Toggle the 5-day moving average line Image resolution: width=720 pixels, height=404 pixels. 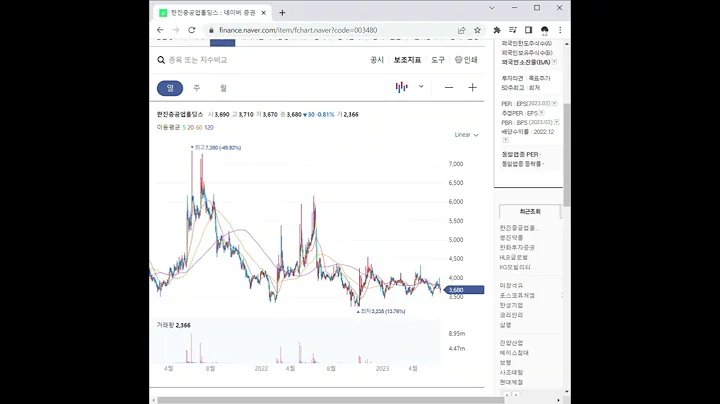point(184,128)
